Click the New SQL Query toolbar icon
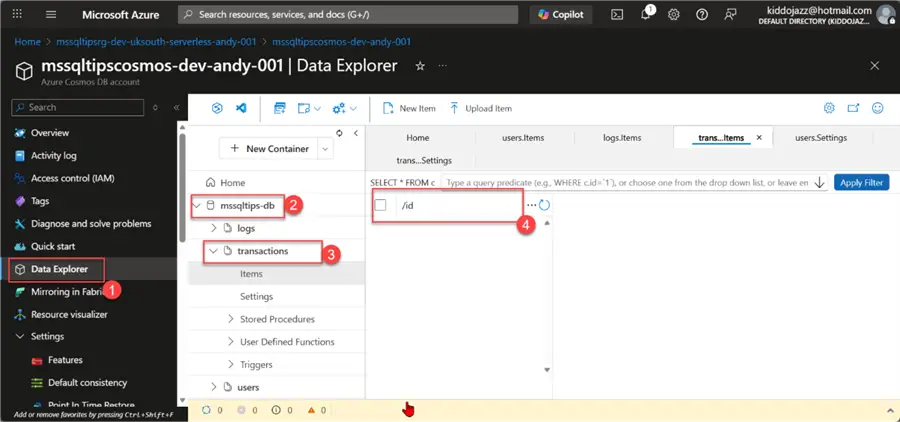This screenshot has width=900, height=422. tap(280, 108)
